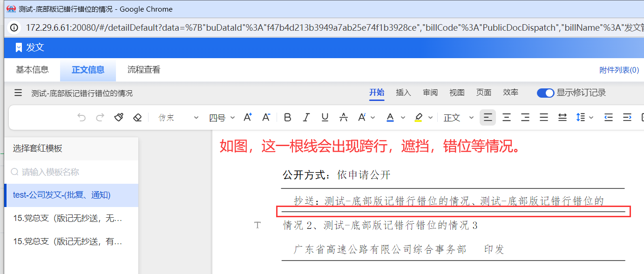Image resolution: width=644 pixels, height=274 pixels.
Task: Open the 仿宋 font family dropdown
Action: (x=178, y=118)
